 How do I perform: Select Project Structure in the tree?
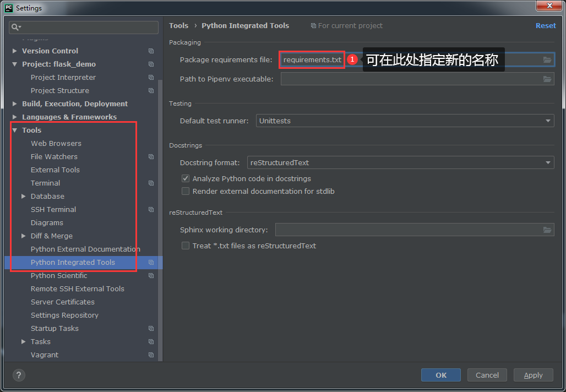[x=60, y=91]
